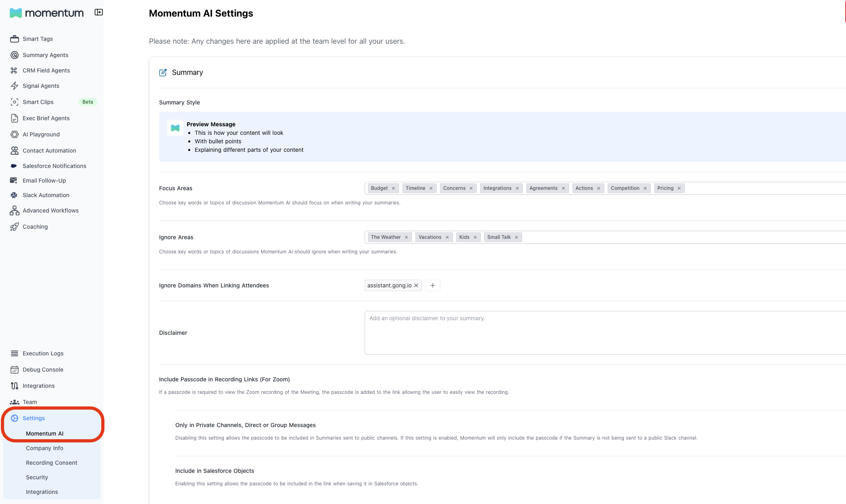Viewport: 846px width, 504px height.
Task: Switch to the Company Info settings page
Action: tap(45, 448)
